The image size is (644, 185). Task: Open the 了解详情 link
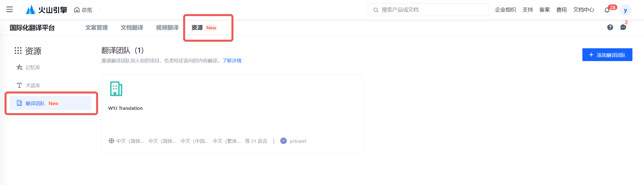[x=232, y=61]
